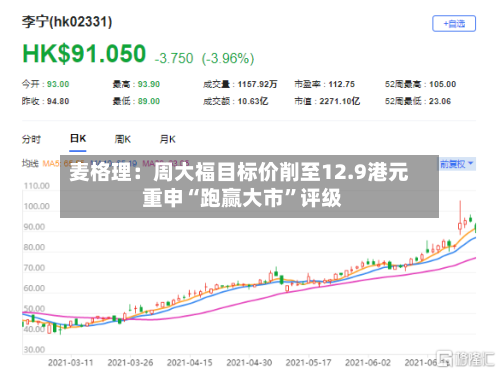Click the 最高 93.90 value

coord(149,84)
